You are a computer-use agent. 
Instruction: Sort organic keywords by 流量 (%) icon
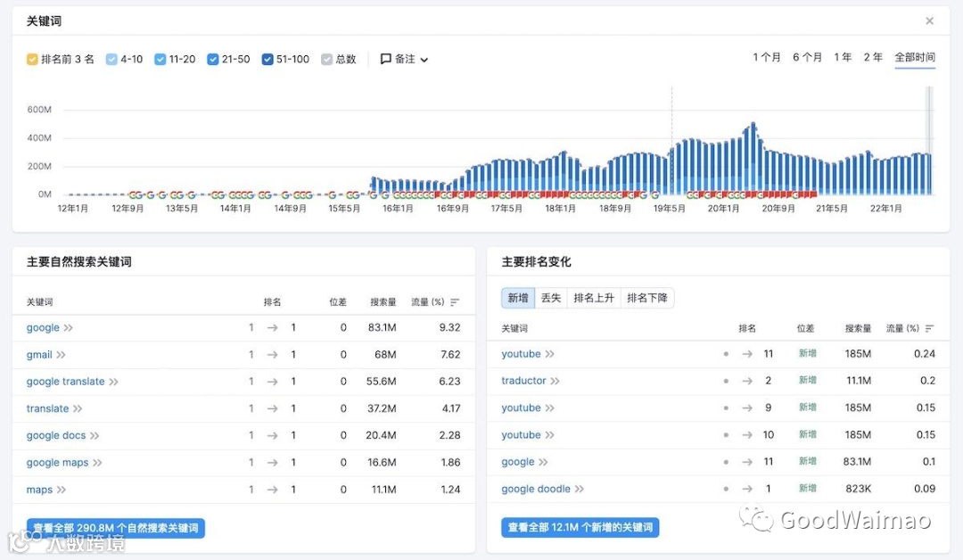[x=455, y=302]
